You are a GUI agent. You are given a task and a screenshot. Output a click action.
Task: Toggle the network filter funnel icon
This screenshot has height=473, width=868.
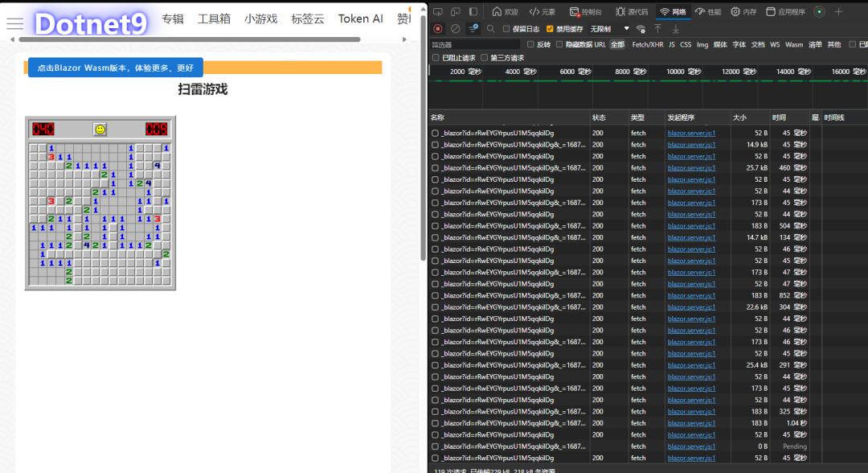point(473,29)
